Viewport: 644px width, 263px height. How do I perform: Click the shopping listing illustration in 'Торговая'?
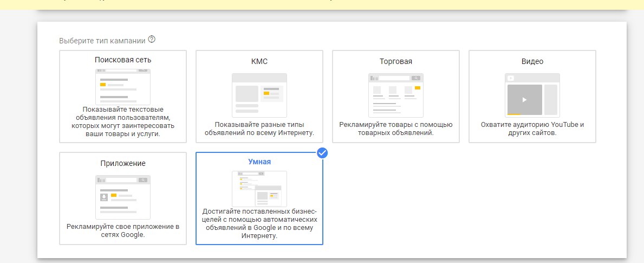tap(395, 95)
